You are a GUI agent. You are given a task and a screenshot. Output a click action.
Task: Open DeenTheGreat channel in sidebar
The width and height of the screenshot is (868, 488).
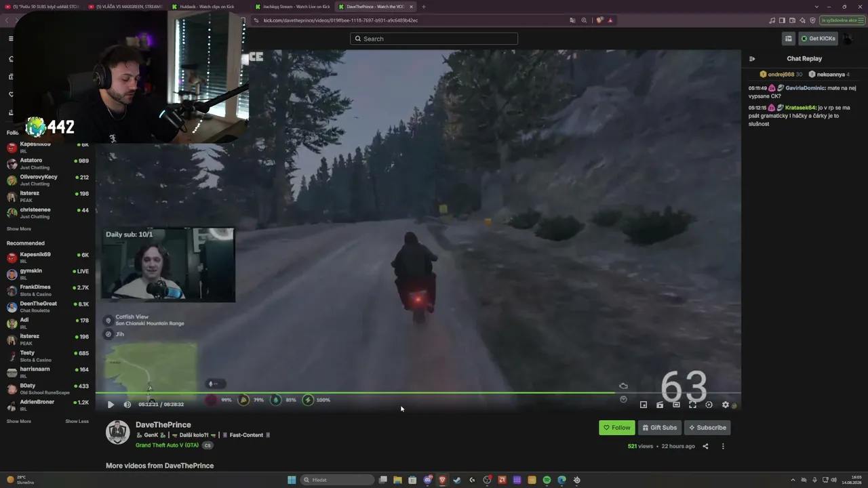click(47, 307)
